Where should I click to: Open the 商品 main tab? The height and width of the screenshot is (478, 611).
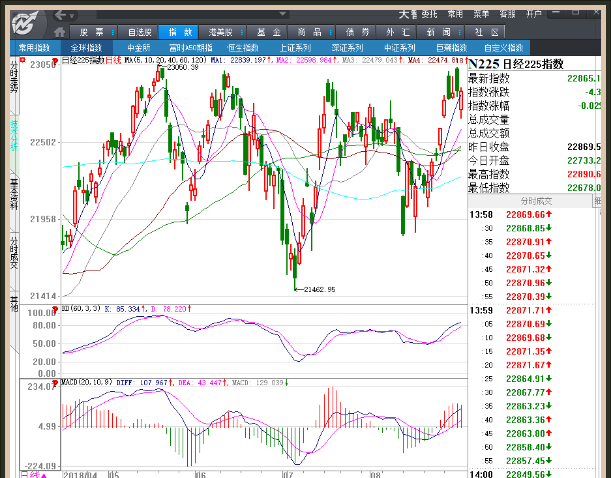coord(309,32)
